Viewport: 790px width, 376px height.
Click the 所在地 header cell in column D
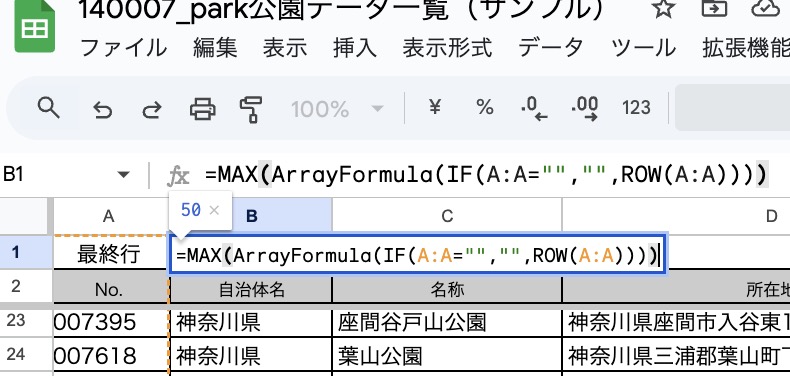(x=676, y=289)
